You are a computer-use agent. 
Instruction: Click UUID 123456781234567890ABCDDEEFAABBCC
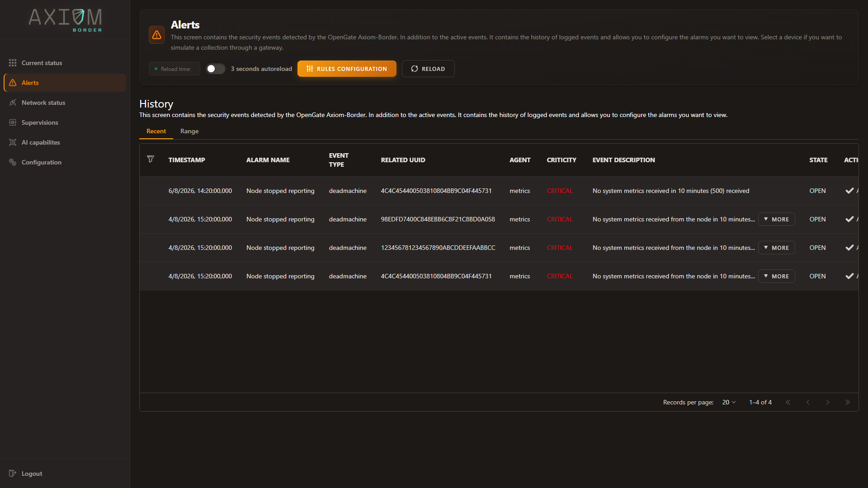pyautogui.click(x=438, y=248)
